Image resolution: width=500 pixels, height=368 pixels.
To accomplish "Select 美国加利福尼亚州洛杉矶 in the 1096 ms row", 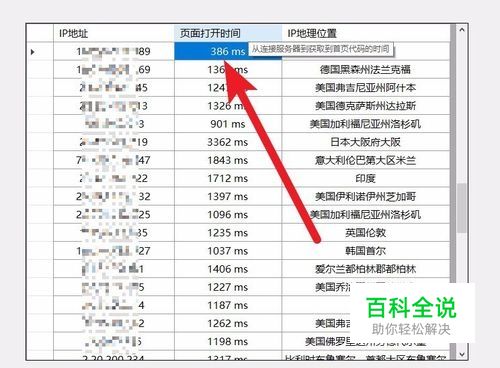I will tap(366, 215).
